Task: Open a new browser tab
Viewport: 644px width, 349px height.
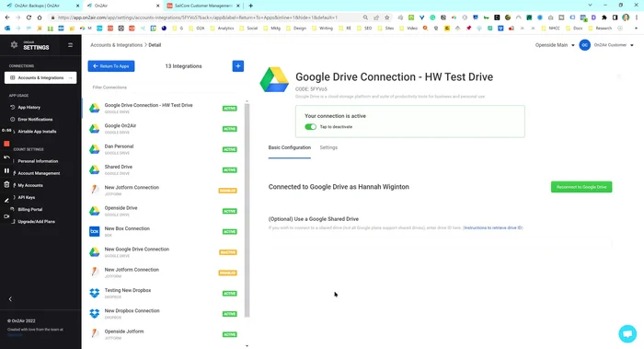Action: [250, 6]
